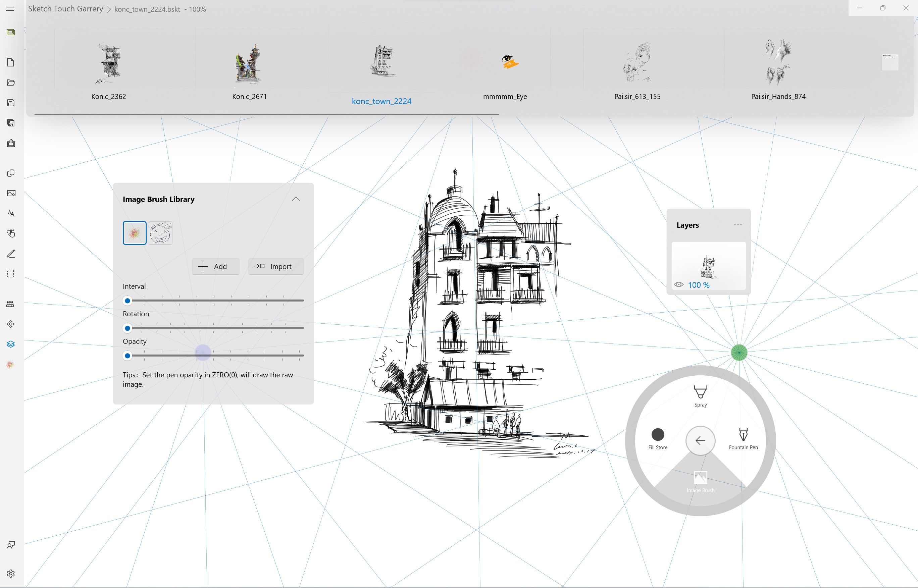The image size is (918, 588).
Task: Select the Fountain Pen in the radial tool menu
Action: pos(743,439)
